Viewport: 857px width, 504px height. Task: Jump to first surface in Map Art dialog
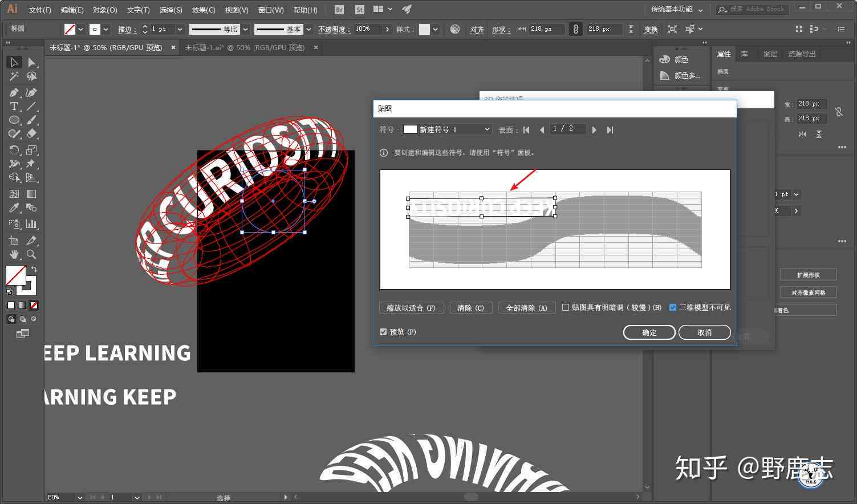526,130
